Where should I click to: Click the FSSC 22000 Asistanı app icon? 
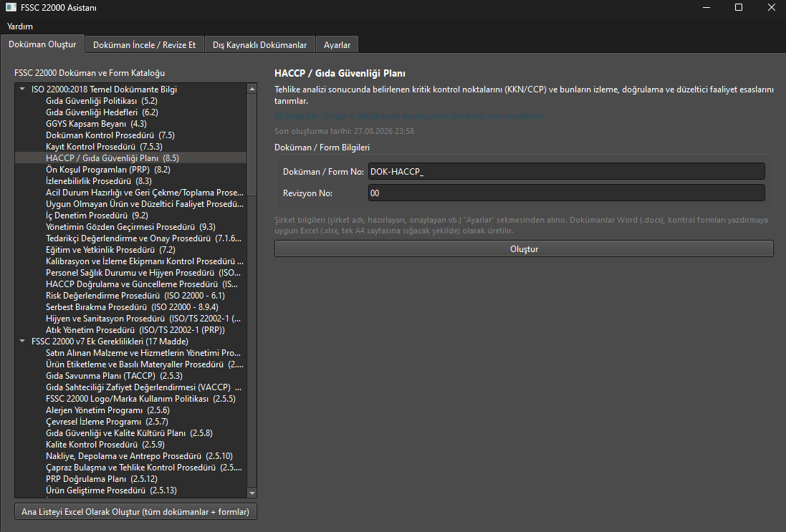pos(11,7)
